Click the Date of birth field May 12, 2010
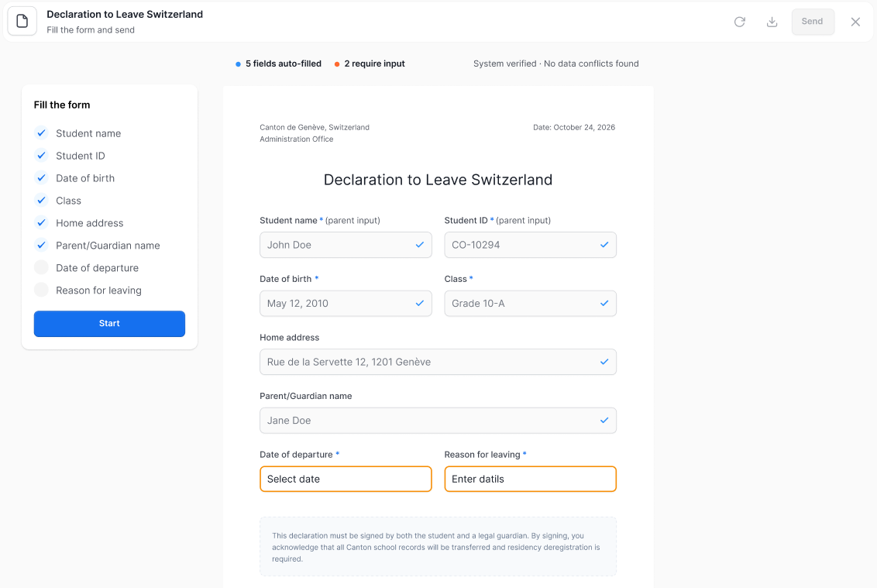 coord(346,303)
